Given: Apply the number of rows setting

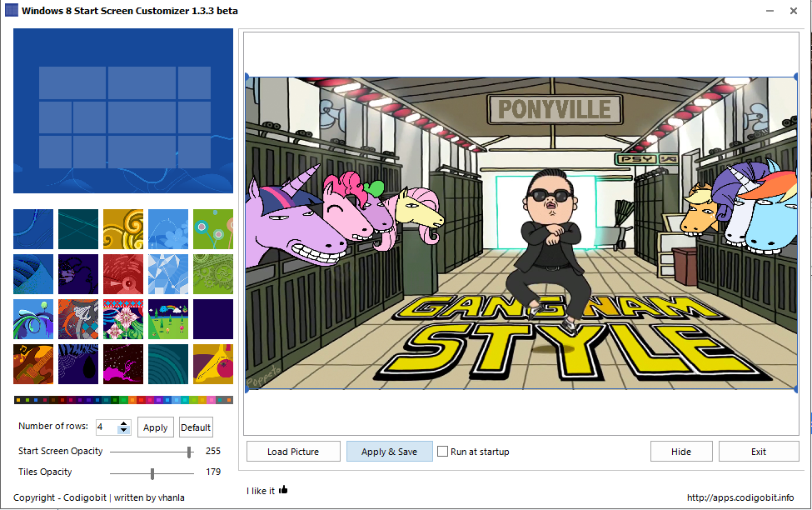Looking at the screenshot, I should tap(156, 427).
